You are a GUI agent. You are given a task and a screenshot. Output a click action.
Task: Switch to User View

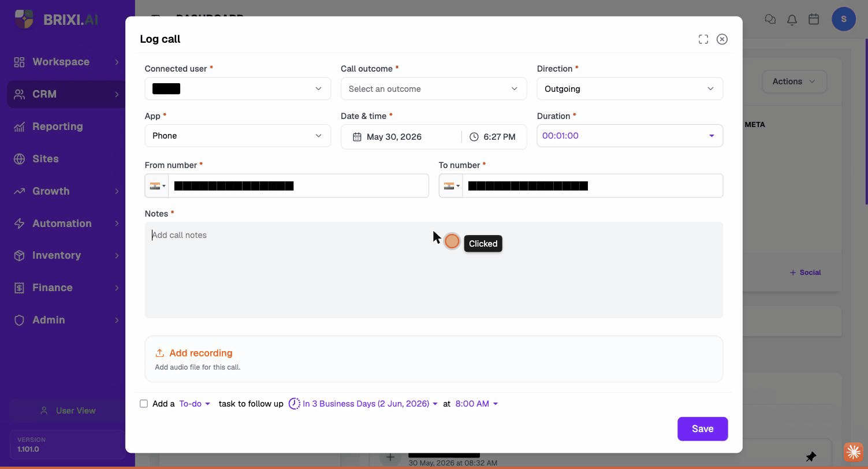coord(68,411)
